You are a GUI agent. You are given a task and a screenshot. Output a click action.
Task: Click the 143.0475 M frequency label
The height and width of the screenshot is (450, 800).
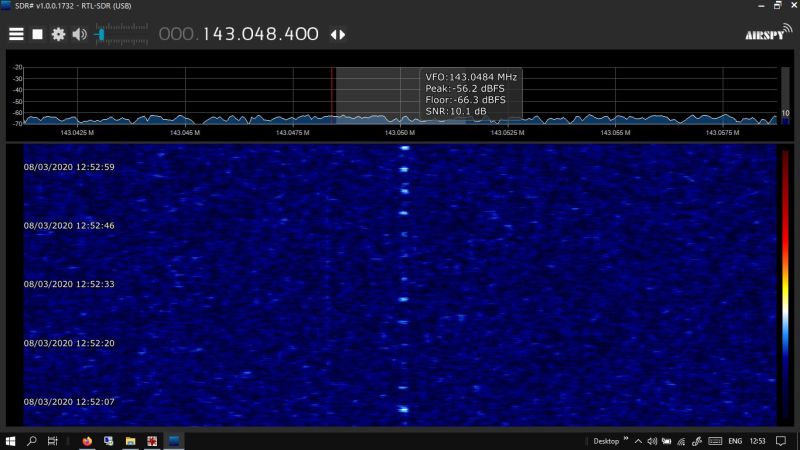pos(292,133)
